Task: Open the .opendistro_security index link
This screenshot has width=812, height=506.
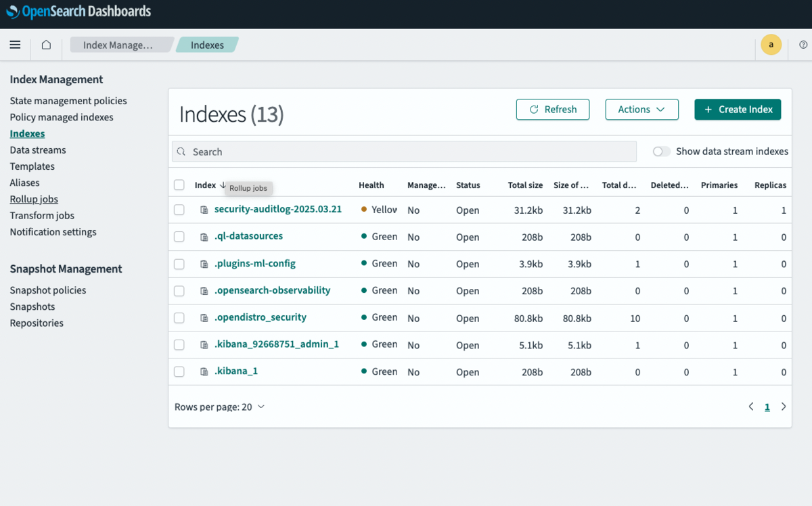Action: (261, 317)
